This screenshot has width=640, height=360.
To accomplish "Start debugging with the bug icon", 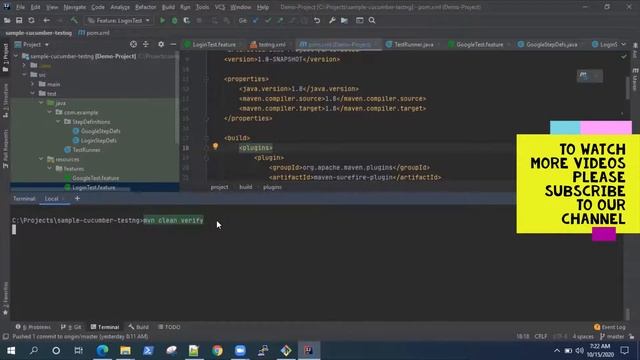I will [174, 20].
